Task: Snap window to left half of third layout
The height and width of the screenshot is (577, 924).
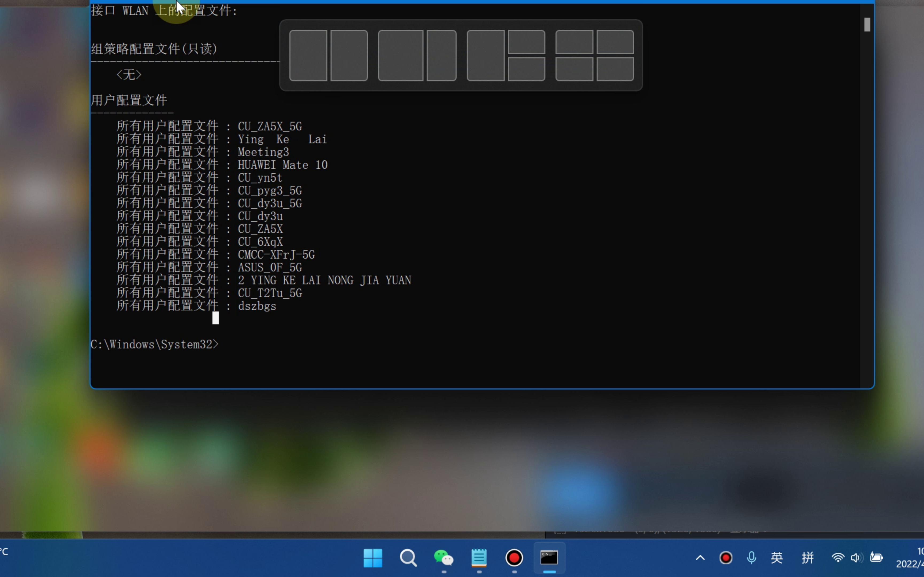Action: pos(486,55)
